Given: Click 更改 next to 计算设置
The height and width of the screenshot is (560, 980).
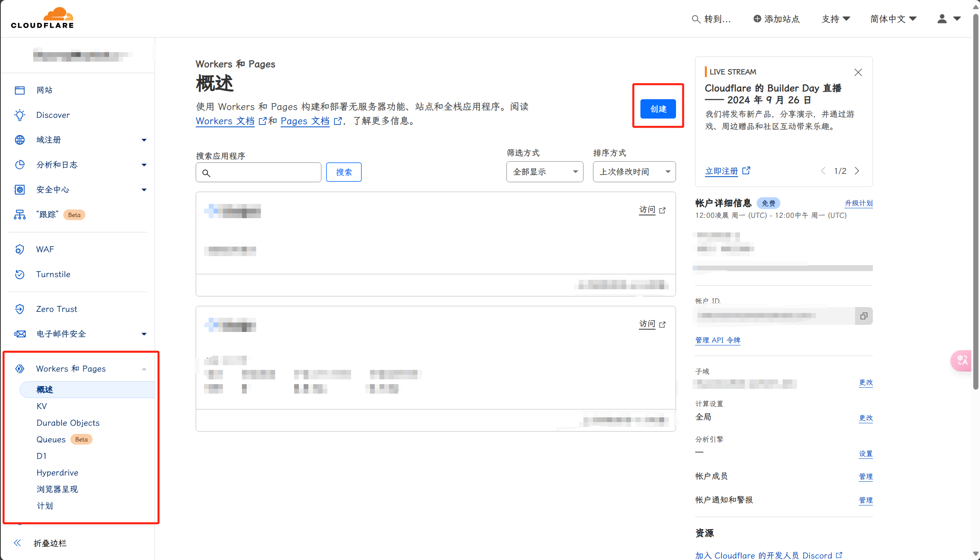Looking at the screenshot, I should pyautogui.click(x=866, y=418).
